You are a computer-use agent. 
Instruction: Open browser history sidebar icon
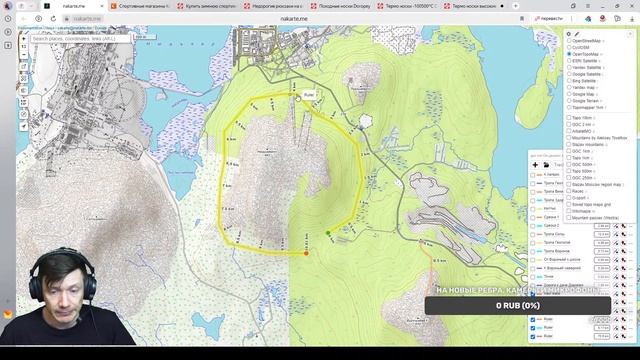(x=8, y=19)
